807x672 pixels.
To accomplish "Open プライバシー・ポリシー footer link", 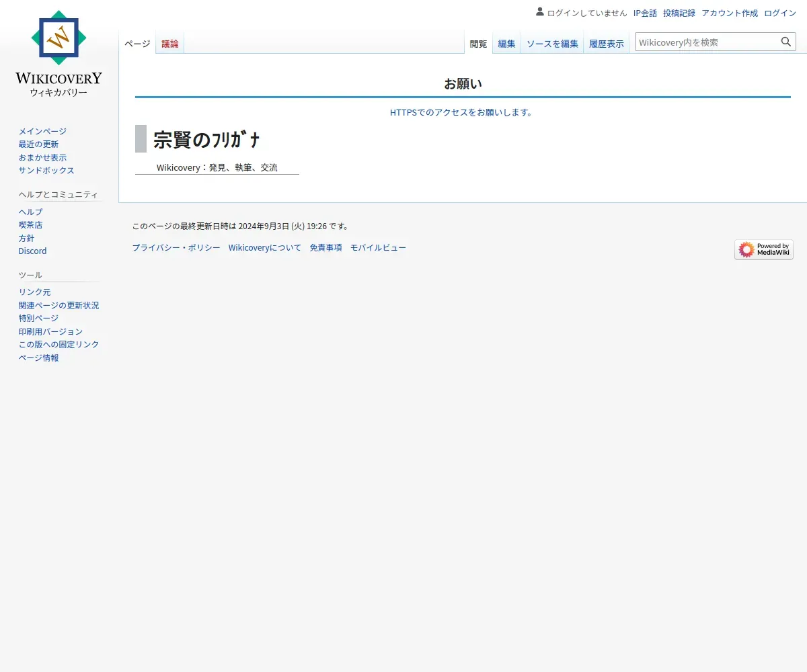I will coord(176,247).
